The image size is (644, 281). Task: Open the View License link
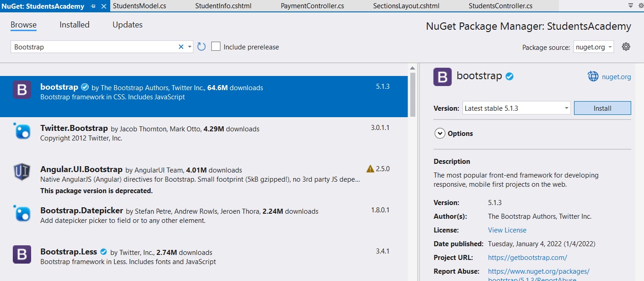point(507,230)
